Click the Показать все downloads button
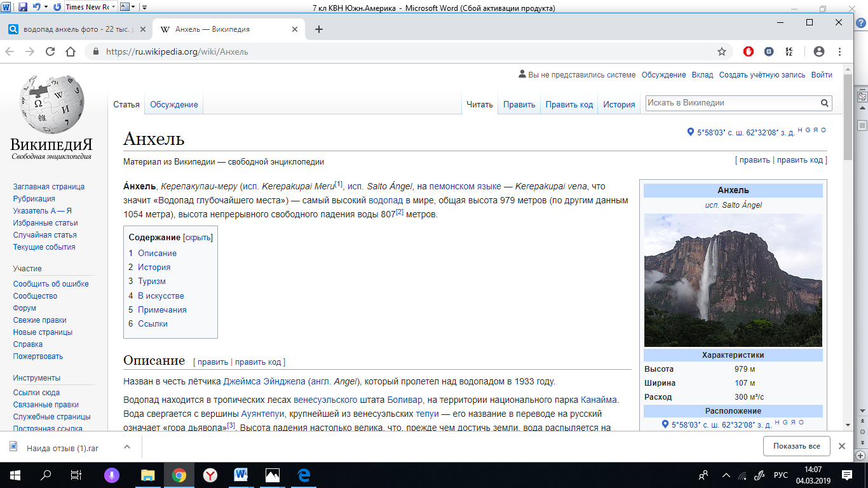Image resolution: width=868 pixels, height=488 pixels. pyautogui.click(x=797, y=446)
